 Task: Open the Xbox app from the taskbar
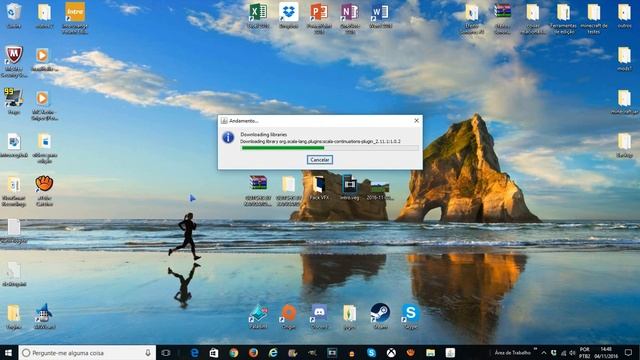click(391, 353)
